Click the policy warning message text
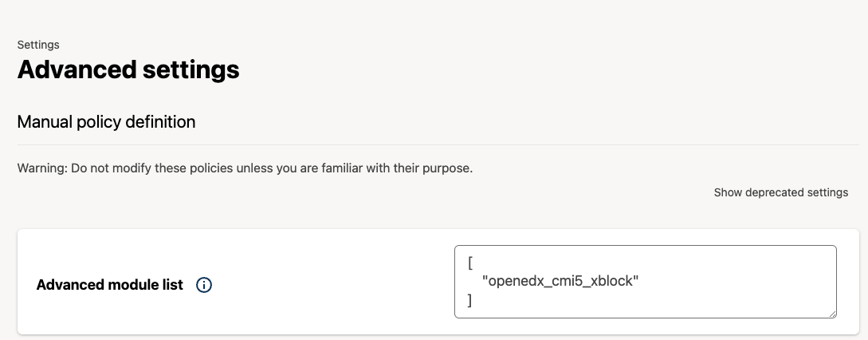This screenshot has width=868, height=340. (x=245, y=168)
